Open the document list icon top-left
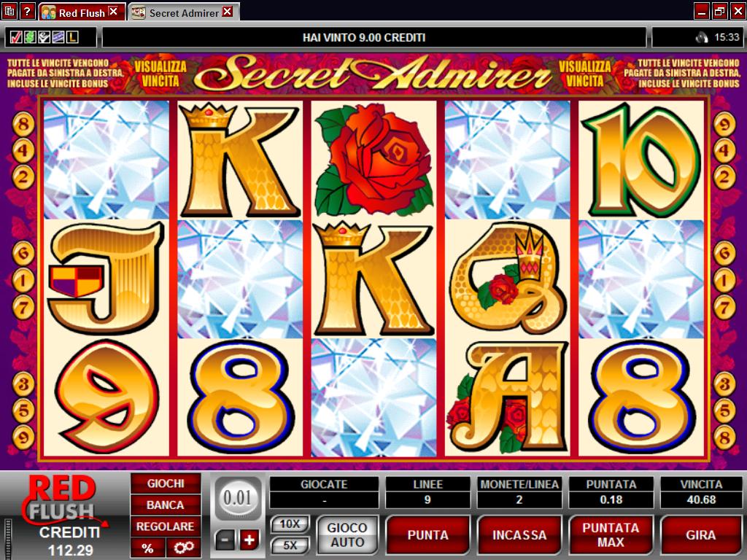 click(x=9, y=11)
